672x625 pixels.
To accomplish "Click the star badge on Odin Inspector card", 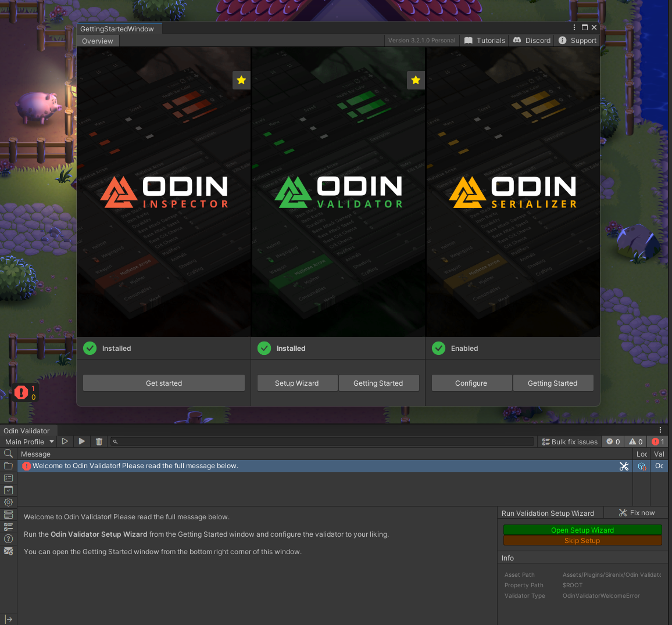I will (241, 80).
